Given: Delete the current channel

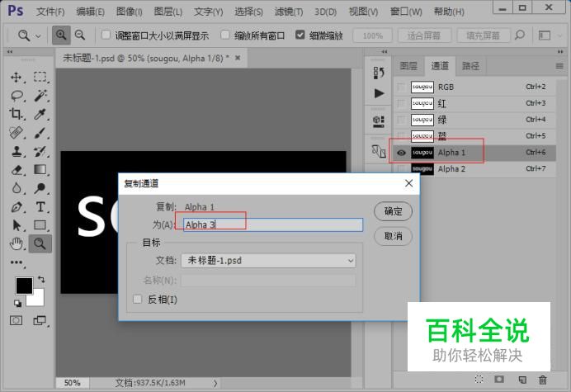Looking at the screenshot, I should point(543,380).
